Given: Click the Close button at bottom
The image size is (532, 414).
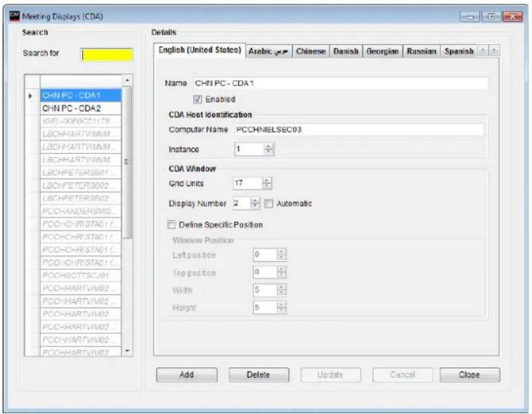Looking at the screenshot, I should (x=469, y=375).
